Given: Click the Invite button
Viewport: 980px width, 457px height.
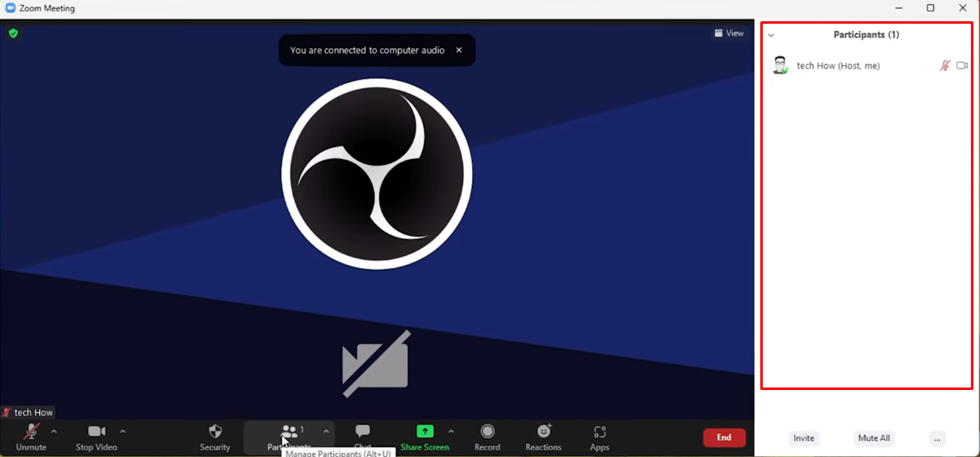Looking at the screenshot, I should pyautogui.click(x=804, y=438).
